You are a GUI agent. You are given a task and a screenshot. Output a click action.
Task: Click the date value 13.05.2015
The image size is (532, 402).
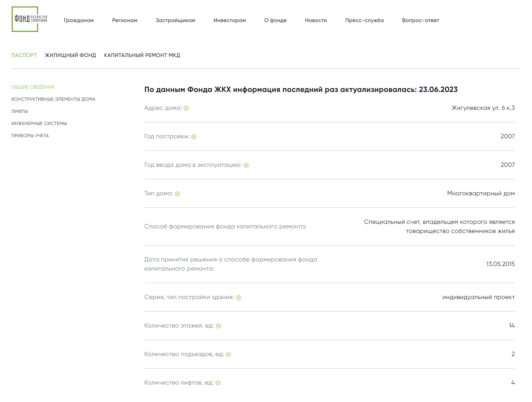(x=500, y=264)
